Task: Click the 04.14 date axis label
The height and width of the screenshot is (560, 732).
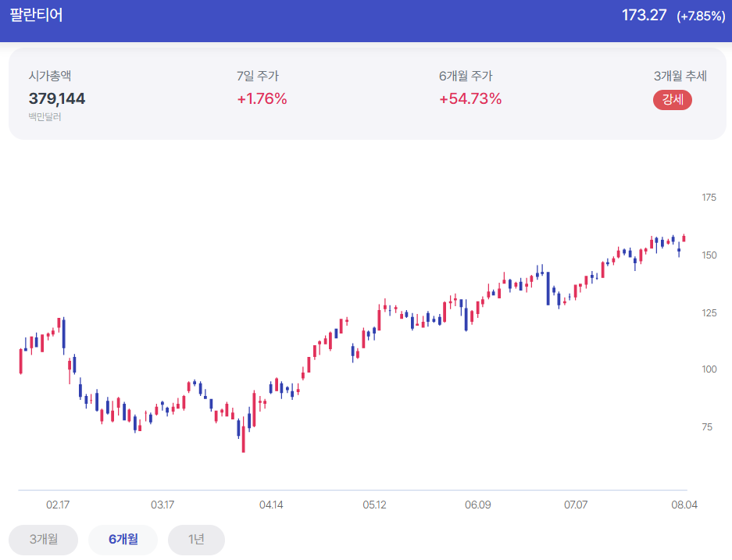Action: 271,505
